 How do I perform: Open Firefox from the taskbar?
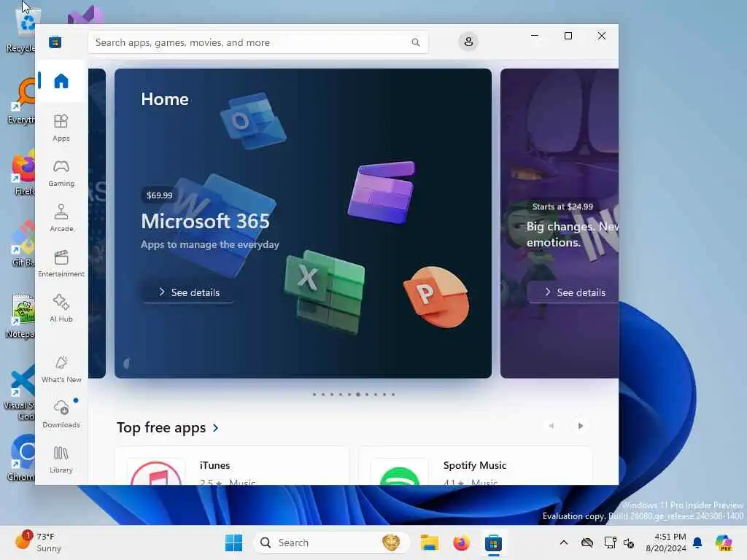tap(461, 542)
